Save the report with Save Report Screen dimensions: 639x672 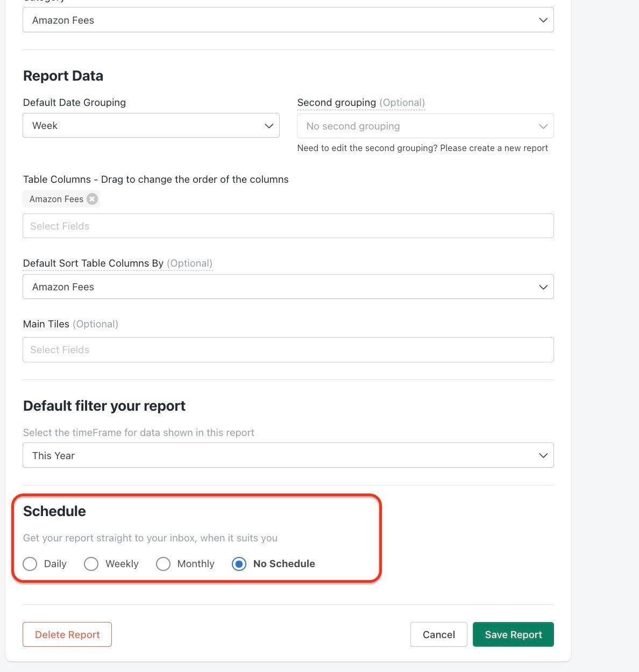coord(513,634)
